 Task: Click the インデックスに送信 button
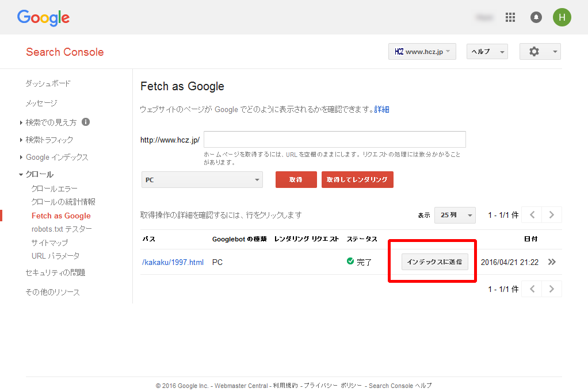click(435, 262)
